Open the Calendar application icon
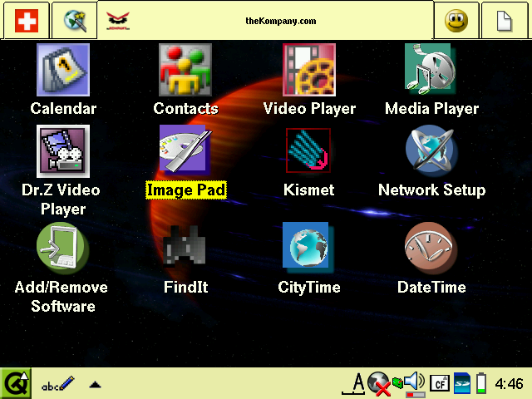The width and height of the screenshot is (532, 399). coord(63,70)
